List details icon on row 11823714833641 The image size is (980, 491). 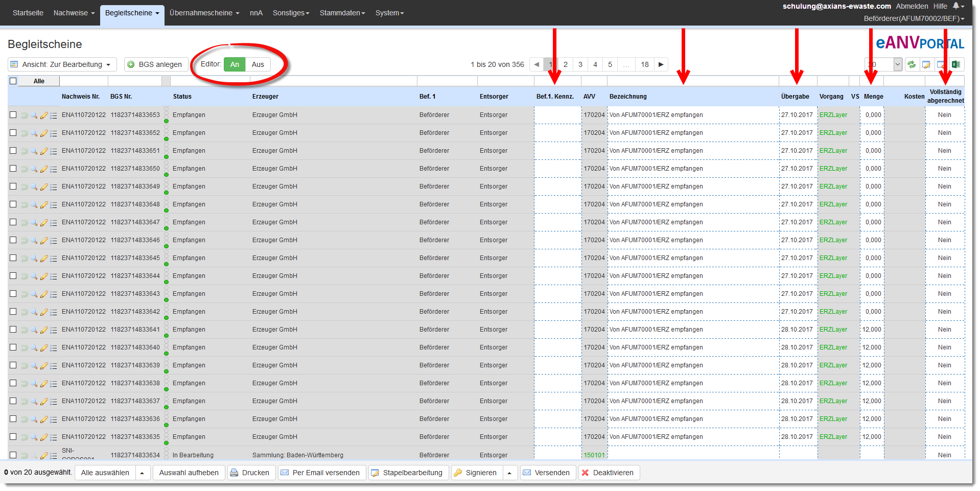pos(54,330)
